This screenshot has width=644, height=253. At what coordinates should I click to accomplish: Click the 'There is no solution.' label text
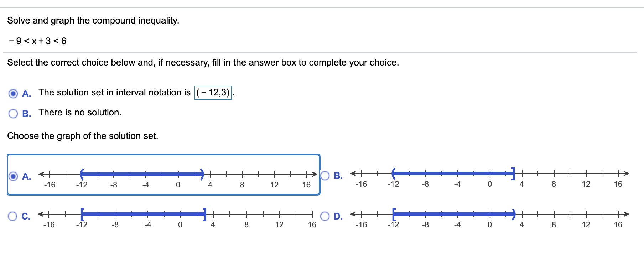80,113
